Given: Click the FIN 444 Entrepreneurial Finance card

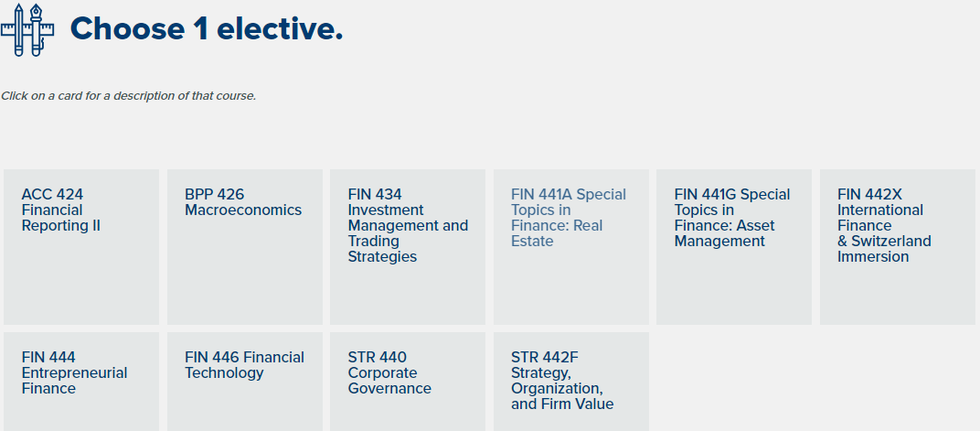Looking at the screenshot, I should click(x=81, y=382).
